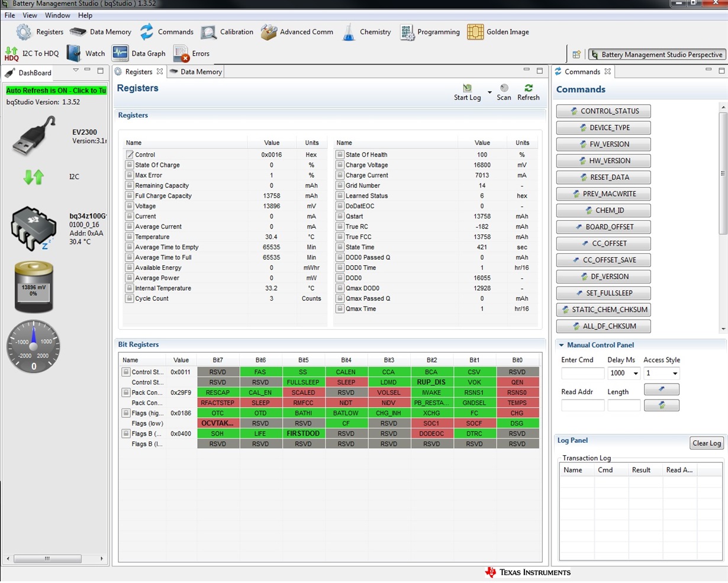Click the EV2300 USB adapter icon
This screenshot has width=728, height=583.
click(x=35, y=136)
